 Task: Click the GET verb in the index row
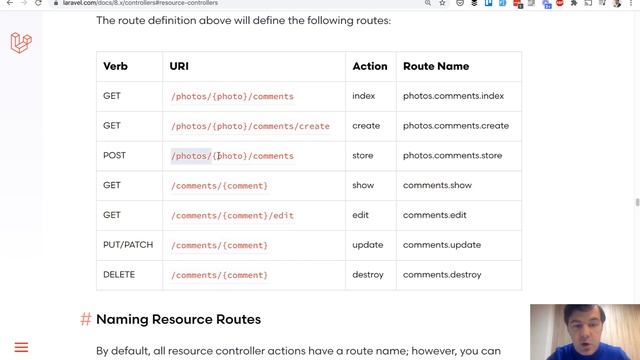tap(112, 96)
